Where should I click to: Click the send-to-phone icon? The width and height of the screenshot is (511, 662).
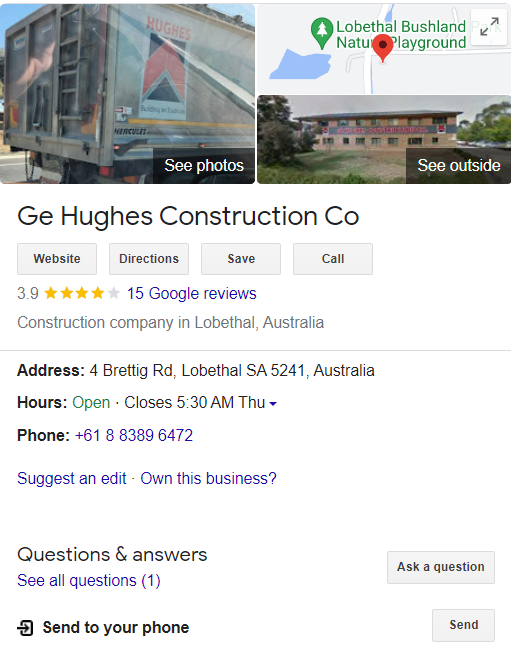25,628
